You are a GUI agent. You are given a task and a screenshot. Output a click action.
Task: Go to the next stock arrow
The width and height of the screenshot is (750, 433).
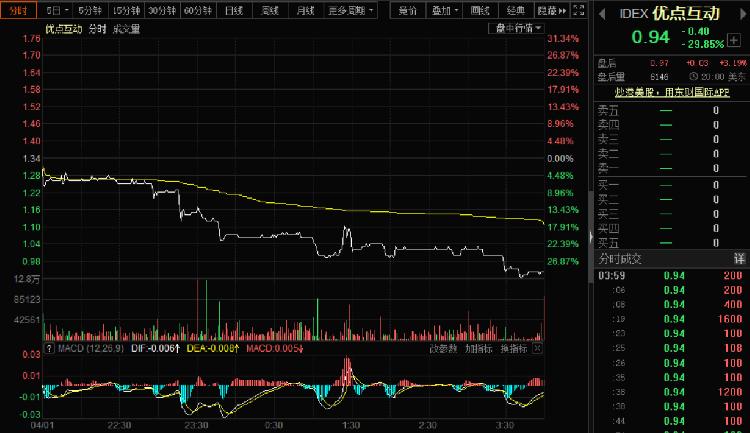coord(743,14)
